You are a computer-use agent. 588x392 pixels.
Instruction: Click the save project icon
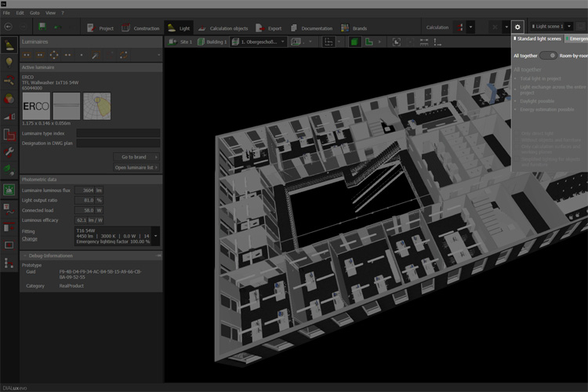pyautogui.click(x=42, y=27)
